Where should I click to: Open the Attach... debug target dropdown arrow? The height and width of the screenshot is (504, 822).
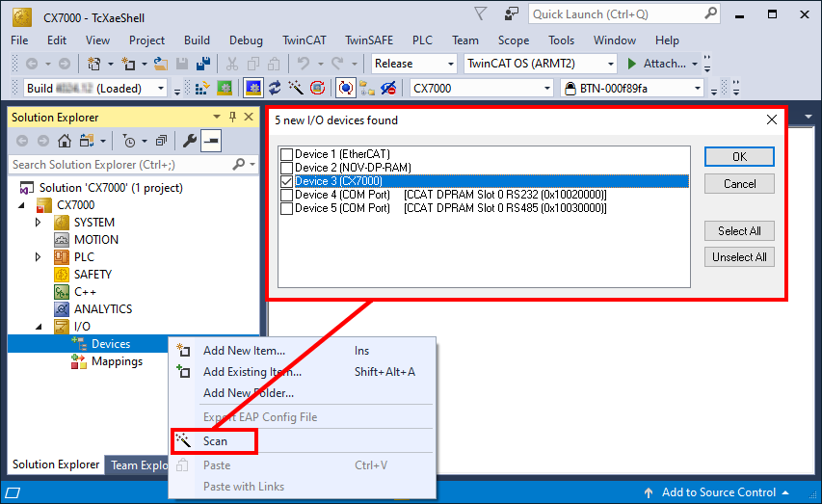pos(695,64)
